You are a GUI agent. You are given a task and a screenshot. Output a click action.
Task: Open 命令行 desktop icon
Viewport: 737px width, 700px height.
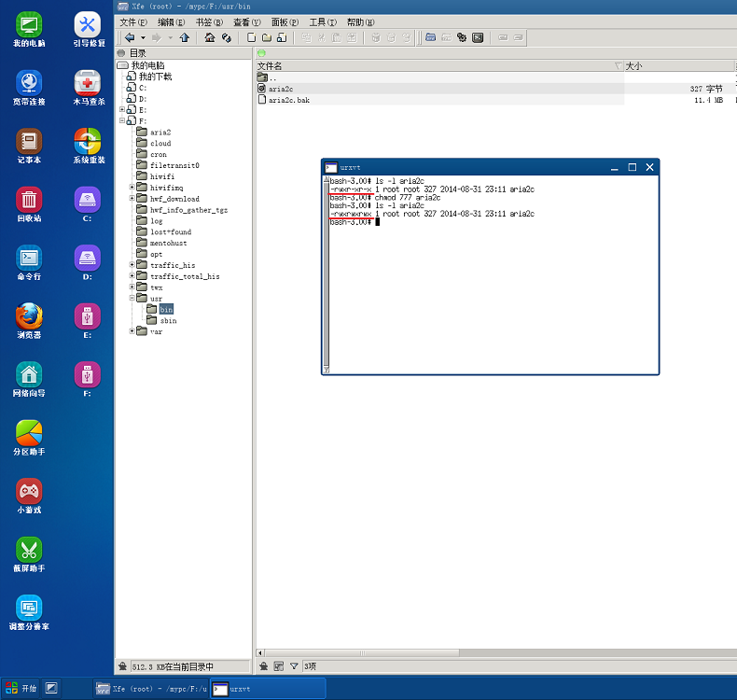click(29, 263)
